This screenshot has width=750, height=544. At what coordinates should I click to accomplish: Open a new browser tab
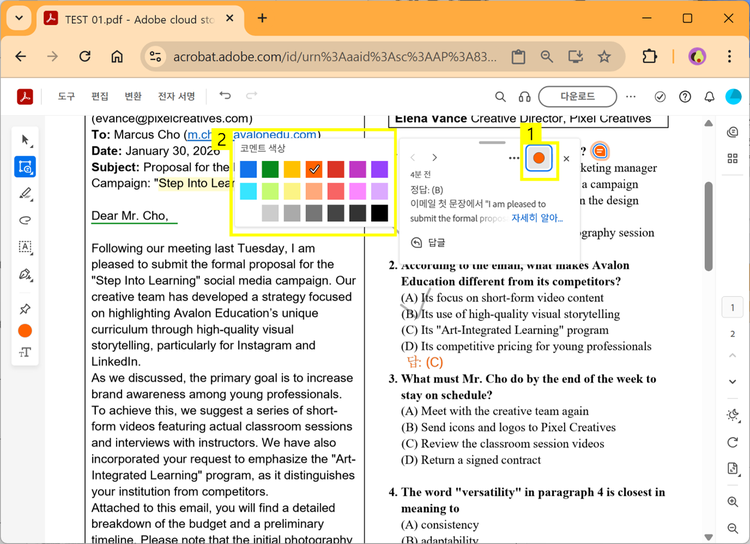click(262, 18)
